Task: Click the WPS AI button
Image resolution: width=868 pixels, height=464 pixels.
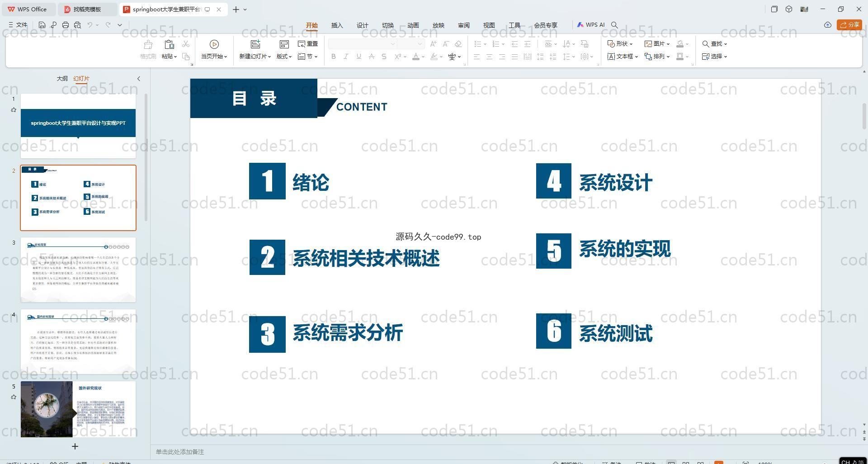Action: (591, 25)
